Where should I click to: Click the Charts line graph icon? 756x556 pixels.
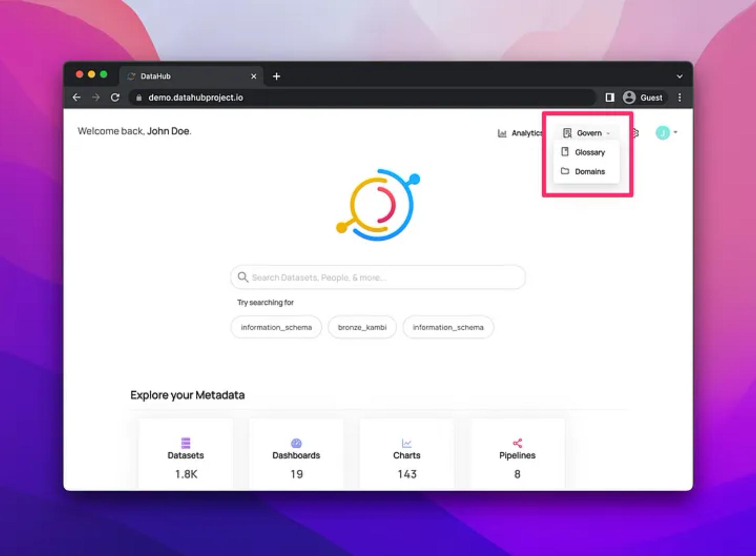pos(406,443)
